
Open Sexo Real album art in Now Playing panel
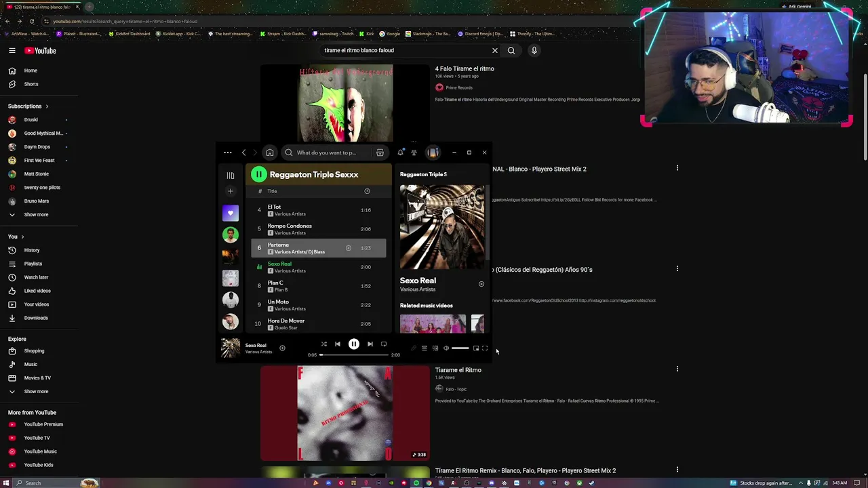(442, 227)
